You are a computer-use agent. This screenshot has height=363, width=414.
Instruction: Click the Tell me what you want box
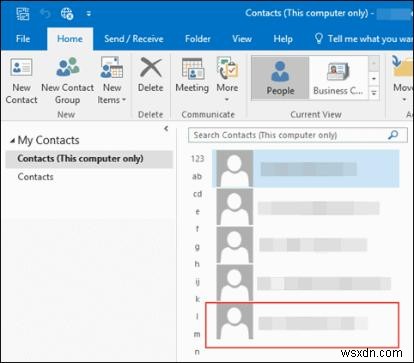tap(363, 39)
